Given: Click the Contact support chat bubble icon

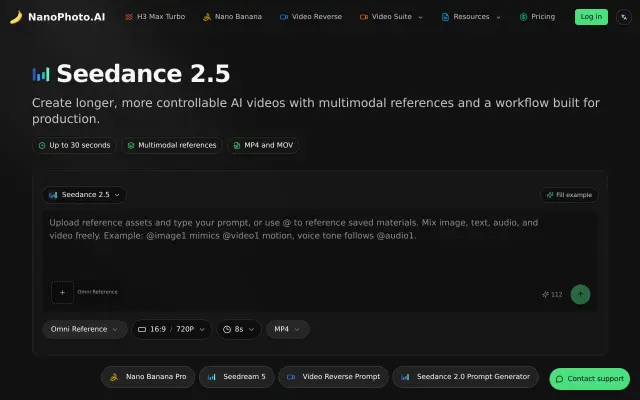Looking at the screenshot, I should coord(560,379).
